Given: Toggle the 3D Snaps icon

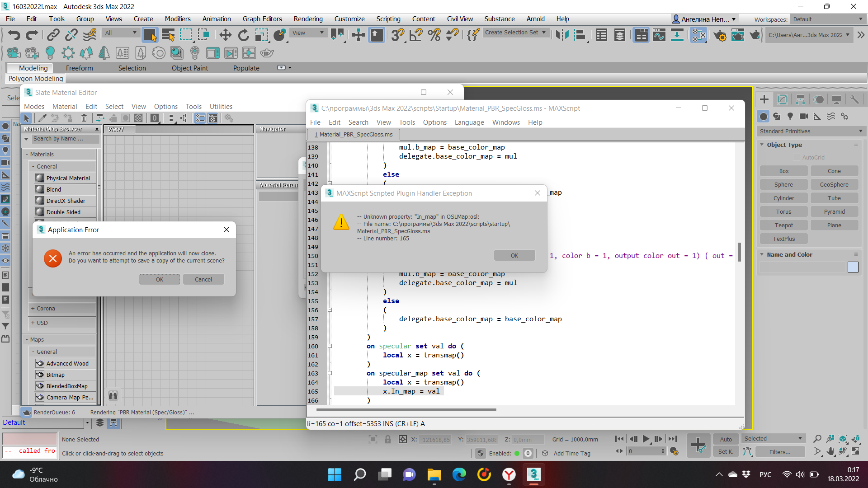Looking at the screenshot, I should pos(398,35).
